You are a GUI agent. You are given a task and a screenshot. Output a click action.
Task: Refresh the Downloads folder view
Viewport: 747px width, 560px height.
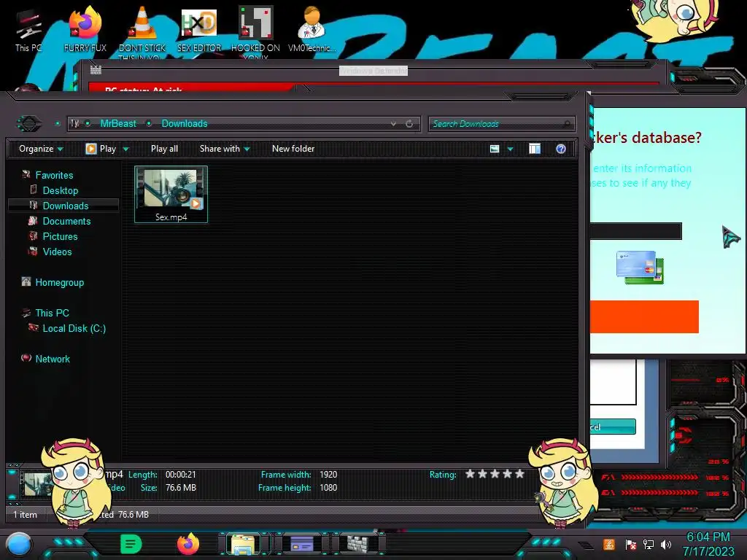[x=409, y=124]
